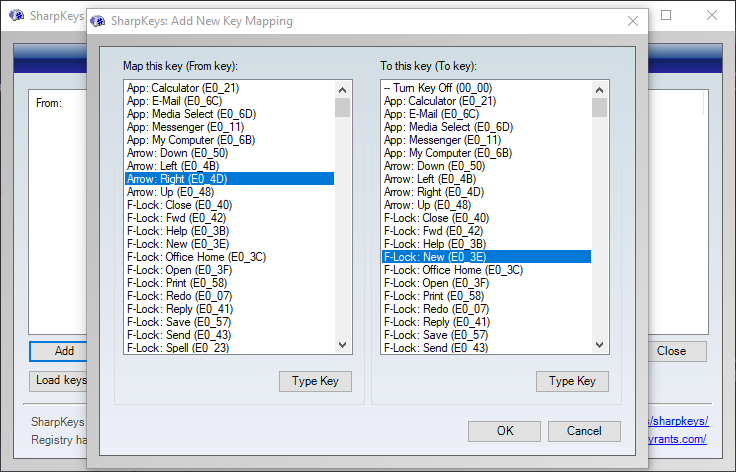Select Arrow: Down in From key list

tap(230, 153)
